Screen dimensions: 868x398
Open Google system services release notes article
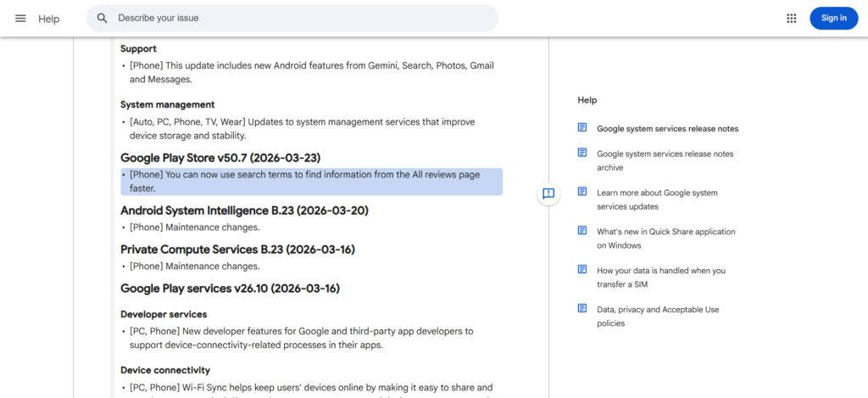point(668,129)
